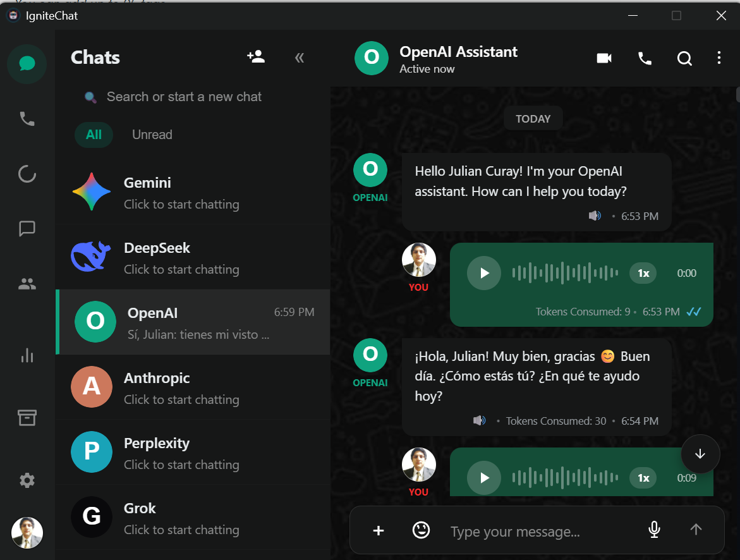Open the statistics bar chart sidebar icon
This screenshot has height=560, width=740.
[x=27, y=355]
